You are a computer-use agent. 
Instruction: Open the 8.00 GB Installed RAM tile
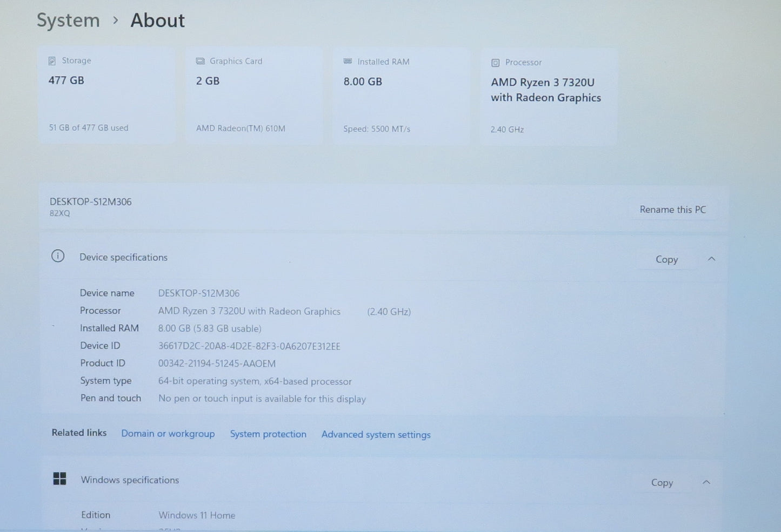click(401, 96)
